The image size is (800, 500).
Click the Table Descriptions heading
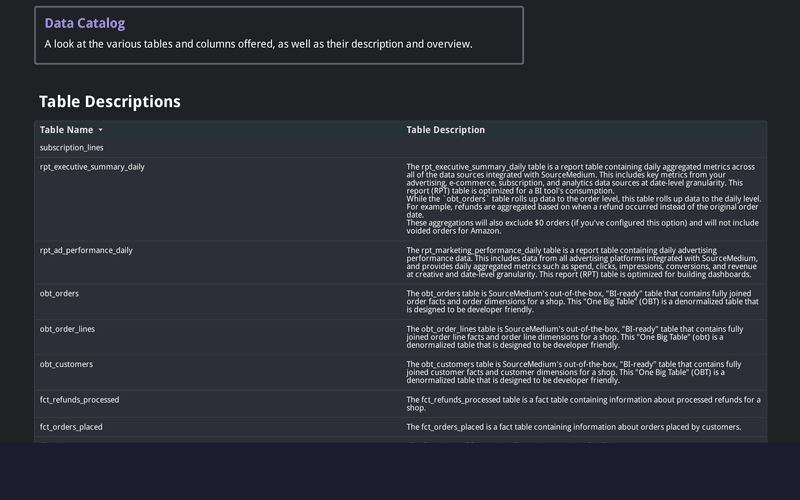tap(110, 102)
